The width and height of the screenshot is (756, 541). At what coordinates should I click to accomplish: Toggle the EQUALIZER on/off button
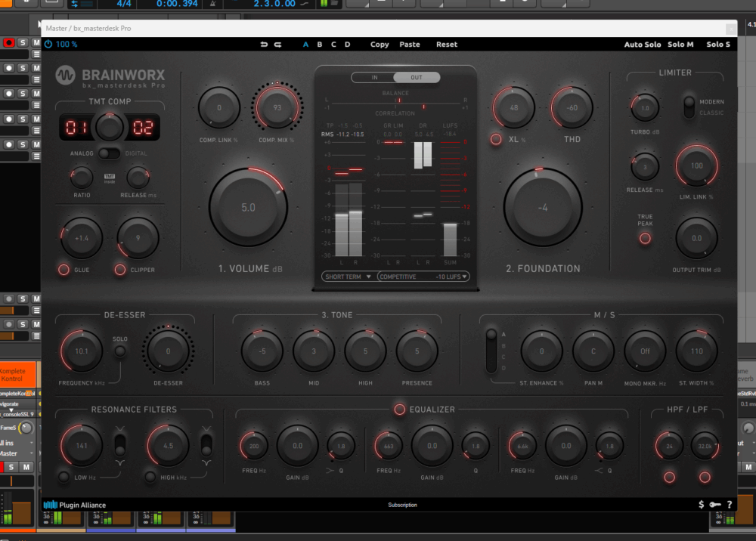coord(400,410)
